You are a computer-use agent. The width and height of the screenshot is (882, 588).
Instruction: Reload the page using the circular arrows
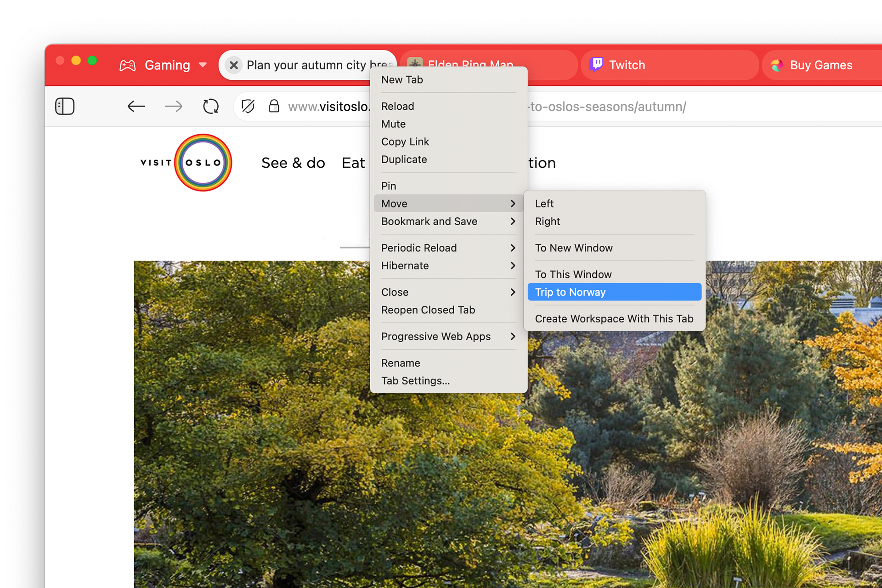coord(211,107)
